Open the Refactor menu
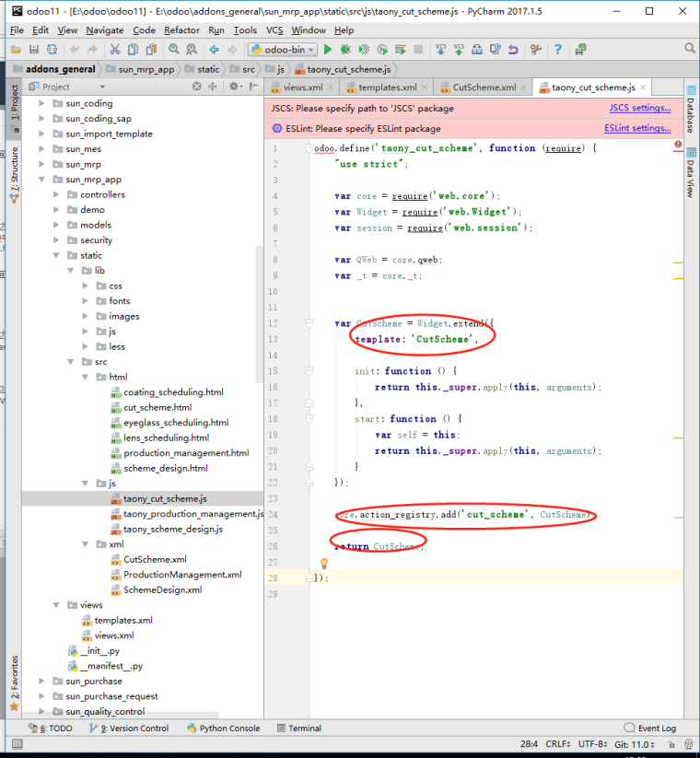This screenshot has height=758, width=700. click(x=181, y=30)
